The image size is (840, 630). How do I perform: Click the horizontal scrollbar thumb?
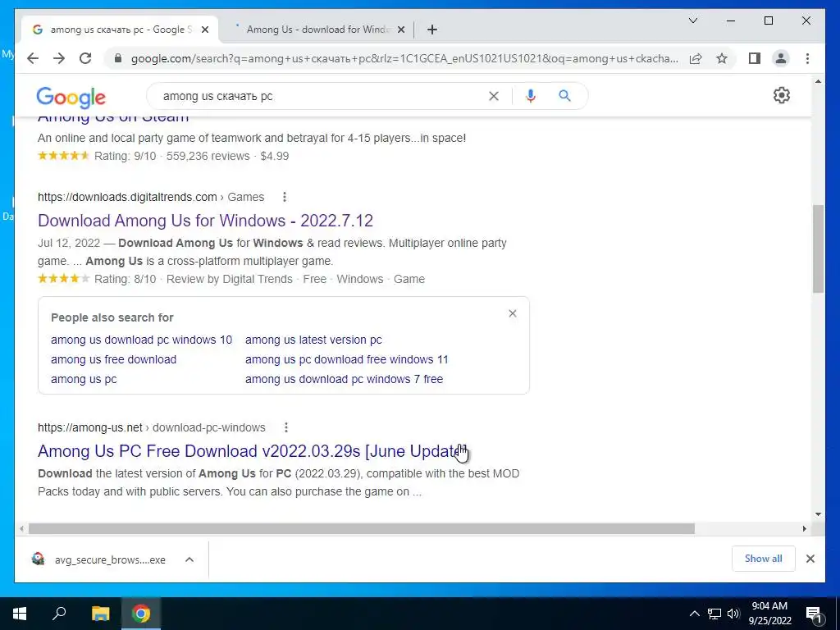tap(362, 529)
